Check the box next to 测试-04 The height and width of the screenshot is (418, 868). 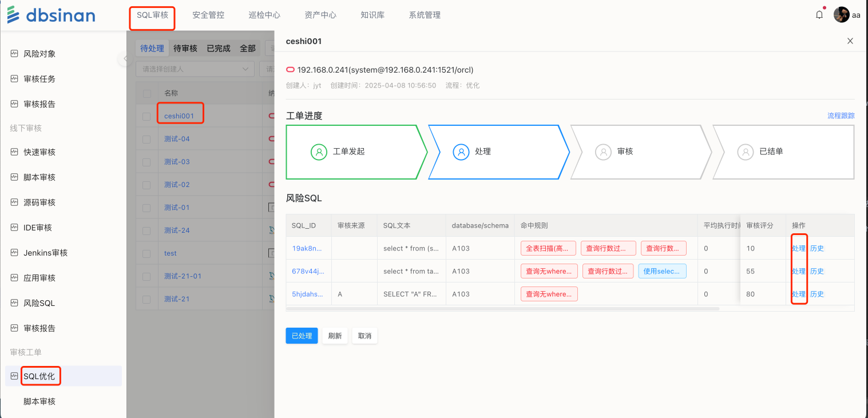pos(147,139)
